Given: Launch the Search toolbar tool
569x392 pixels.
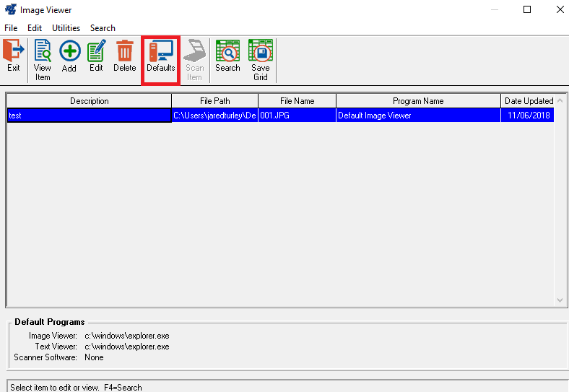Looking at the screenshot, I should 227,56.
